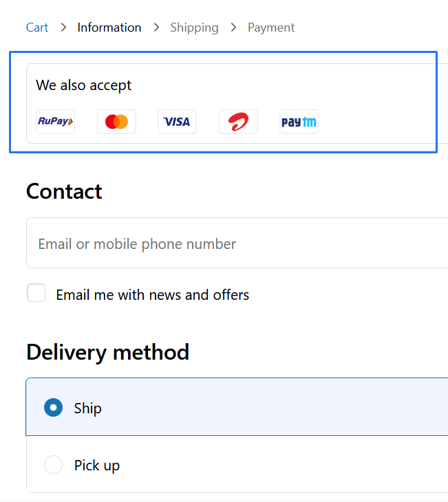Click the Paytm payment logo
The height and width of the screenshot is (502, 448).
coord(299,122)
